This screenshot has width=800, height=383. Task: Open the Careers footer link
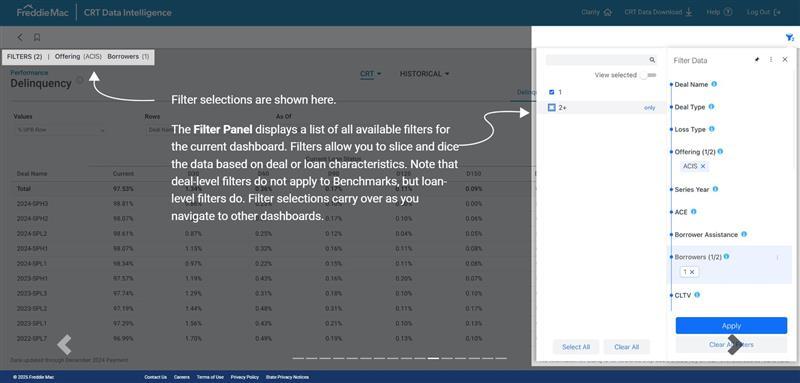[182, 377]
